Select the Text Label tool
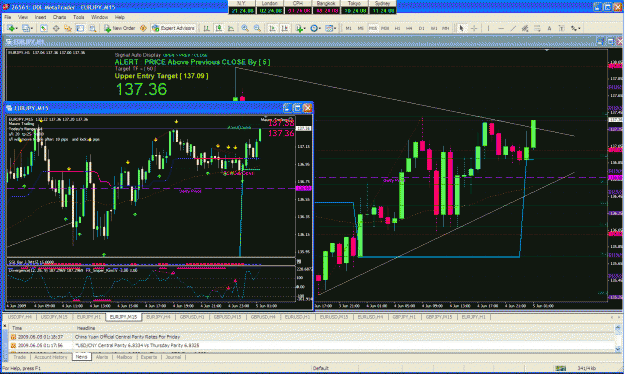 (x=562, y=28)
